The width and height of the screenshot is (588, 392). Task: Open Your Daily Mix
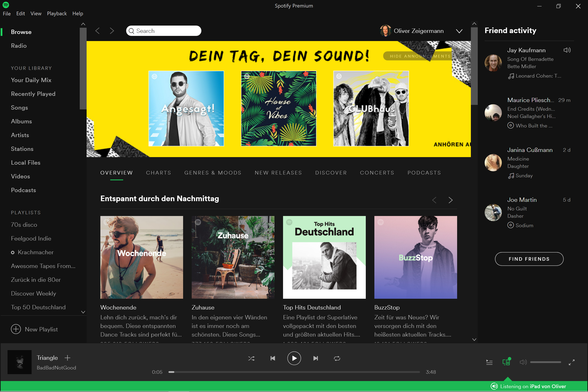tap(31, 80)
